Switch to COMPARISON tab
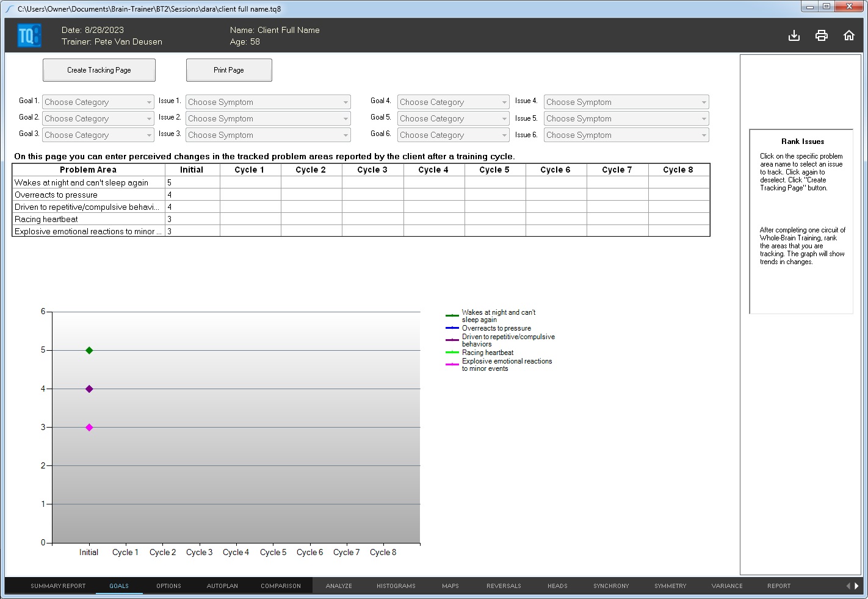Screen dimensions: 868x599 (x=281, y=586)
